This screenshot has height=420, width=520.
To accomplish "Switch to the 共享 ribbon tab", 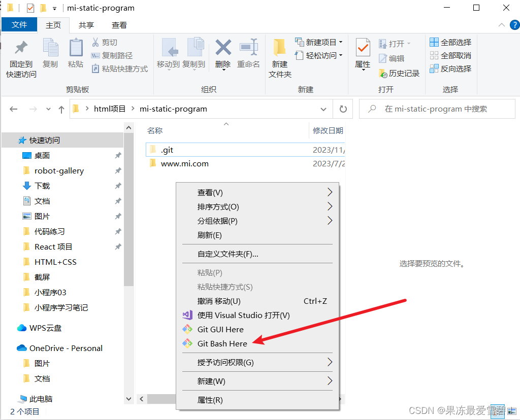I will pos(86,24).
